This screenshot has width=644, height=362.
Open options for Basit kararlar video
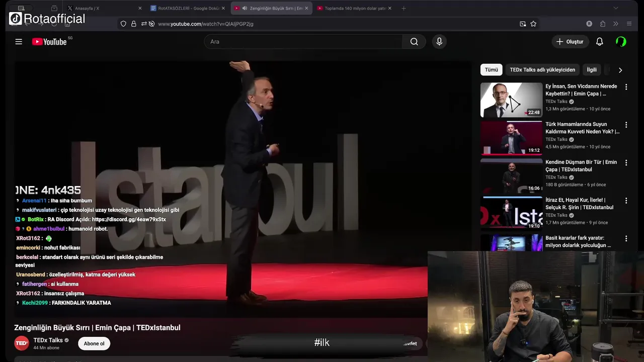tap(626, 239)
